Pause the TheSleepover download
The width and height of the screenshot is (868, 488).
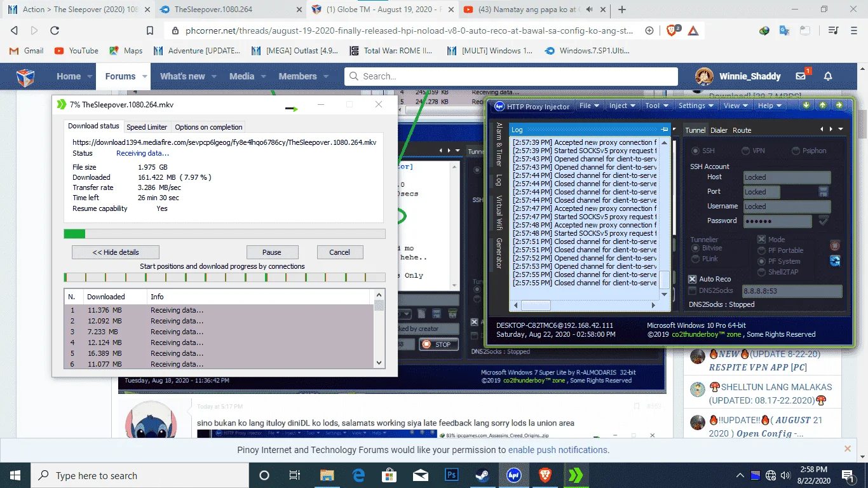[272, 252]
